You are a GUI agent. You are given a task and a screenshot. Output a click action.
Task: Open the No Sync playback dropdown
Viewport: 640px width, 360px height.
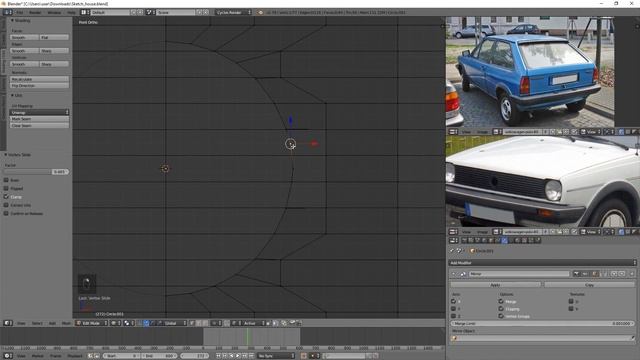(276, 356)
